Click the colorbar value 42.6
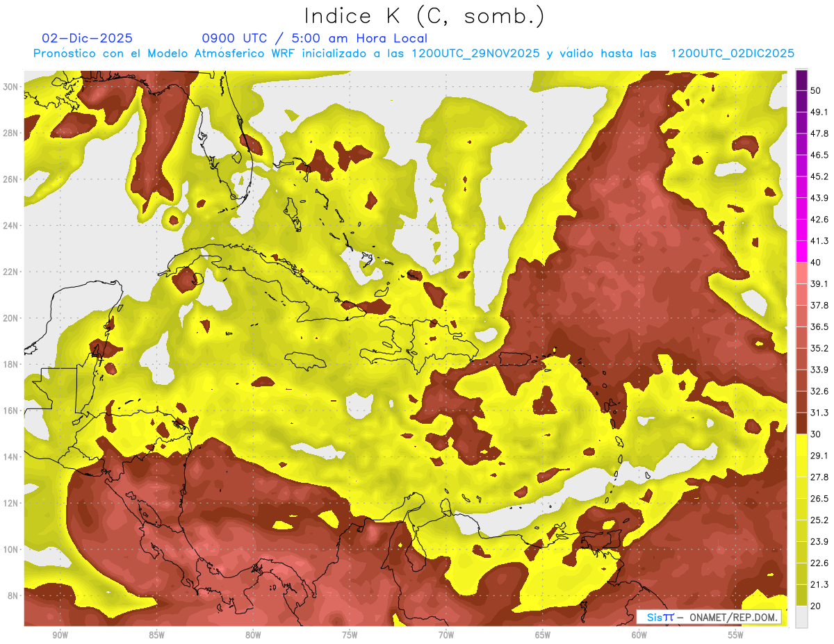The image size is (834, 644). pos(820,220)
